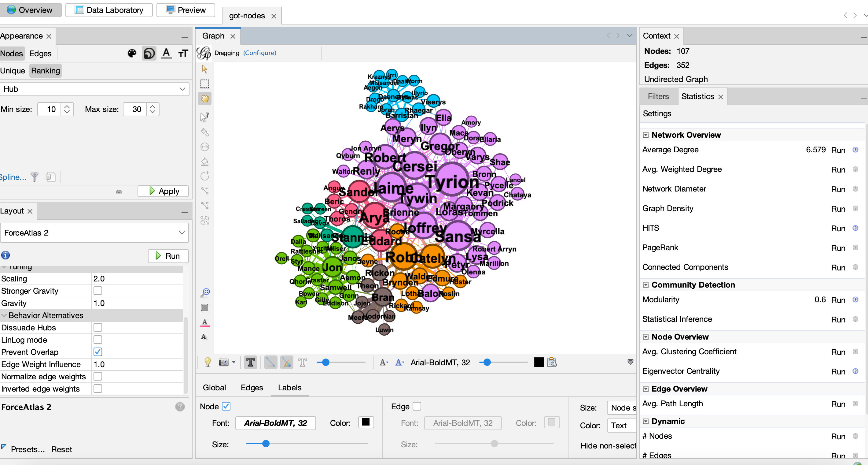Uncheck the Prevent Overlap checkbox
The width and height of the screenshot is (868, 465).
98,352
